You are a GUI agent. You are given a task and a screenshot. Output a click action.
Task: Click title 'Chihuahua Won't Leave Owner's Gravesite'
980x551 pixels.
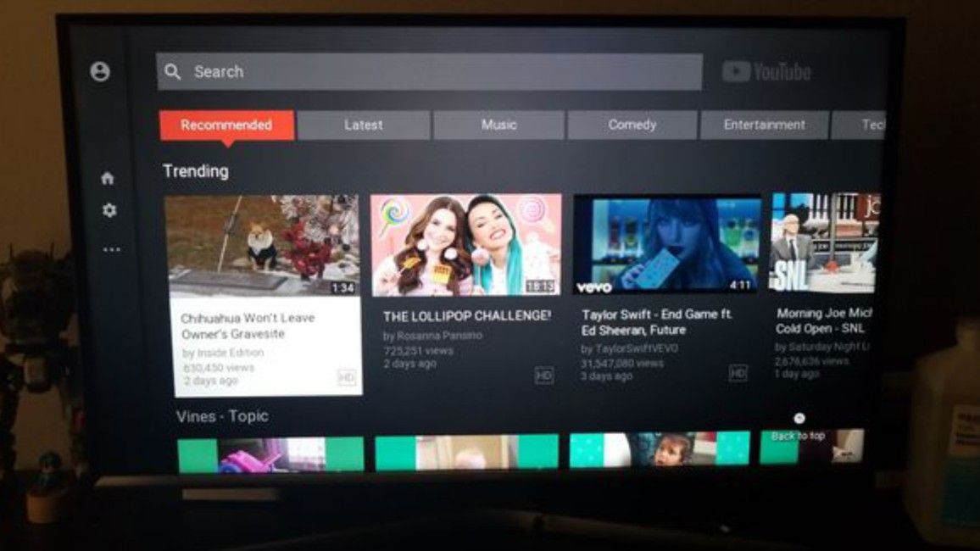248,326
